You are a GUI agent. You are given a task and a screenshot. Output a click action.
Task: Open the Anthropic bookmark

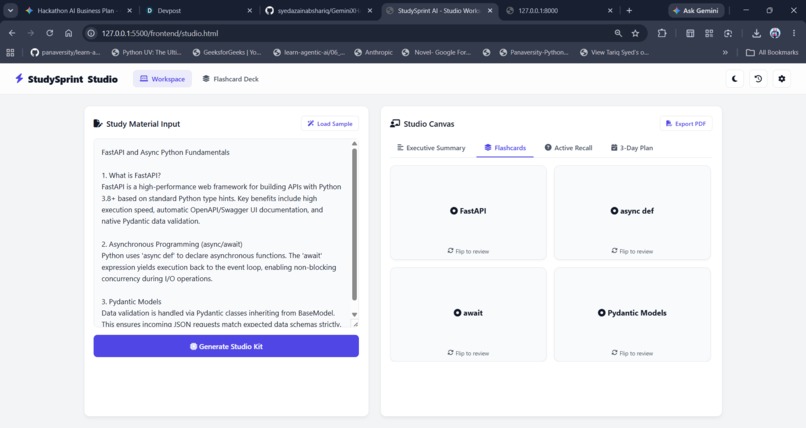click(374, 52)
